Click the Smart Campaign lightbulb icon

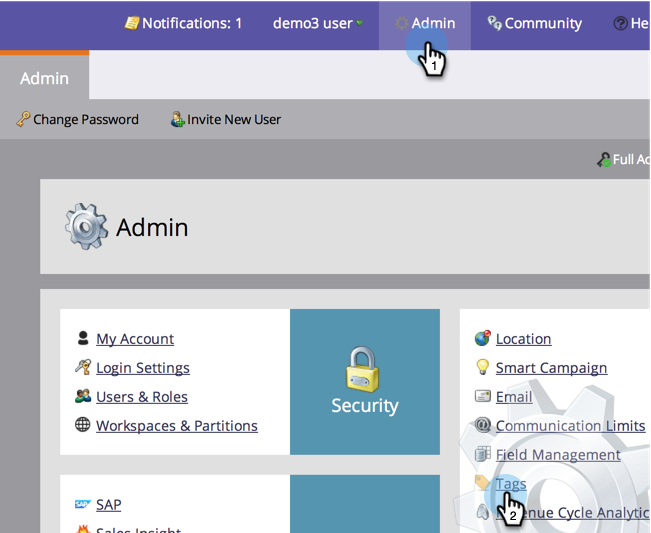click(482, 367)
